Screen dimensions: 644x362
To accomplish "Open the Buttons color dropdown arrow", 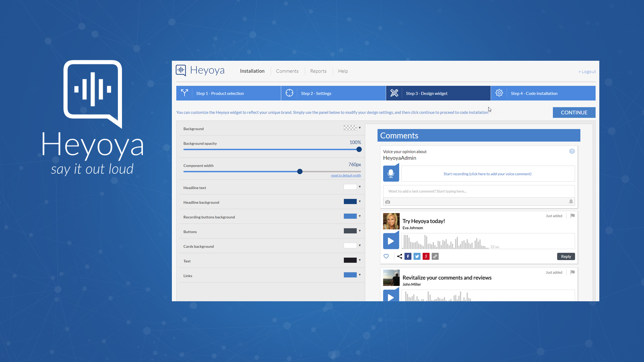I will point(360,231).
